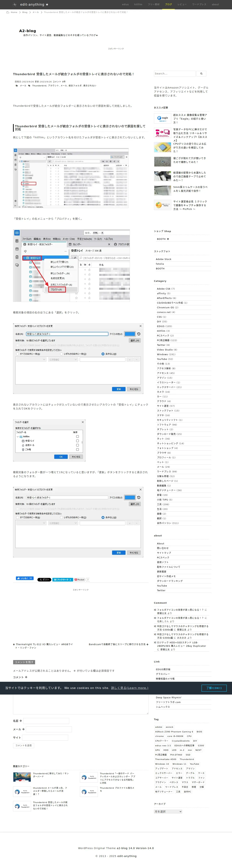Click the X ポスト share button

pyautogui.click(x=44, y=580)
